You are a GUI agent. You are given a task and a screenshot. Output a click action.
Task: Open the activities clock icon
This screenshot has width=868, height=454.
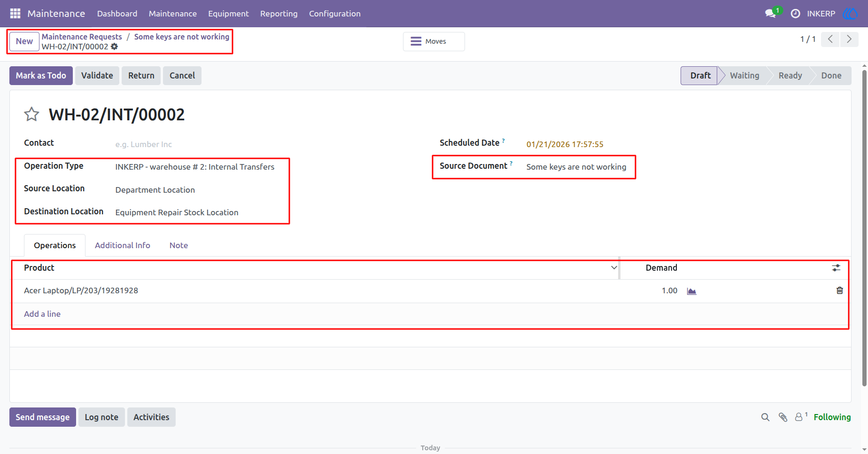(795, 14)
